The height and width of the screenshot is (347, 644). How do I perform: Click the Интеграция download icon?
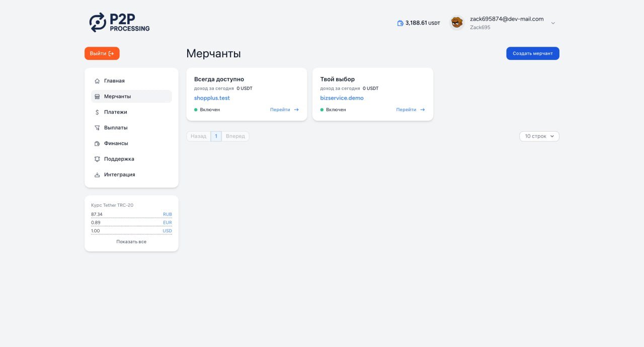[x=97, y=175]
